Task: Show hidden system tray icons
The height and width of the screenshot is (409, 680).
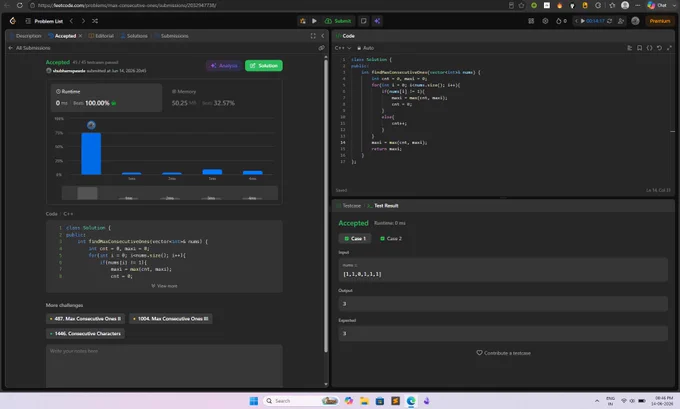Action: tap(597, 401)
